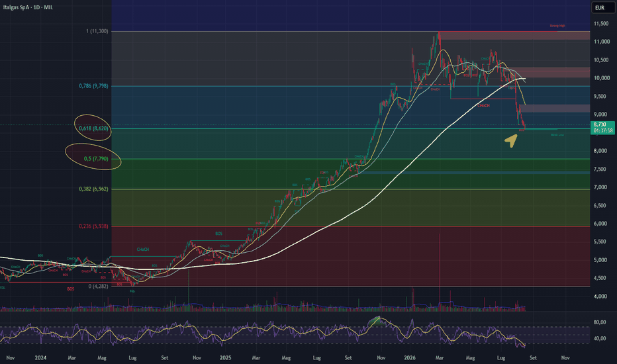The width and height of the screenshot is (617, 364).
Task: Select the current price label 8,730
Action: pyautogui.click(x=600, y=124)
